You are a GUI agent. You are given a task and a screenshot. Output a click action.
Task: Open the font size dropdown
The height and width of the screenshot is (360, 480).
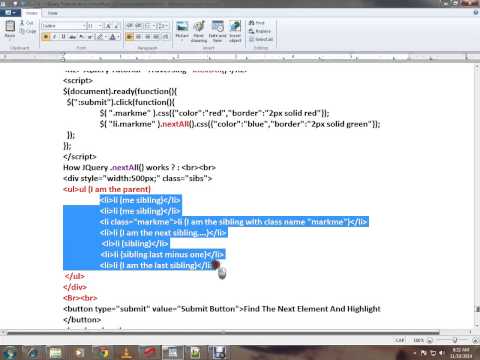coord(100,26)
